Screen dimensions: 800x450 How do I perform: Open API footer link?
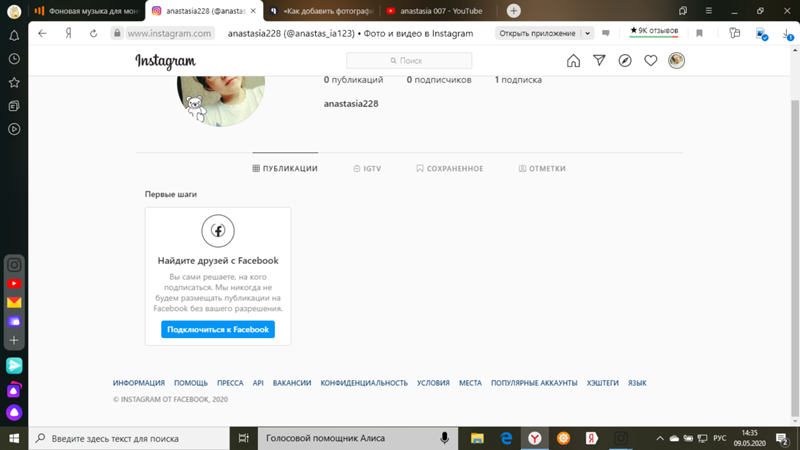pos(258,383)
